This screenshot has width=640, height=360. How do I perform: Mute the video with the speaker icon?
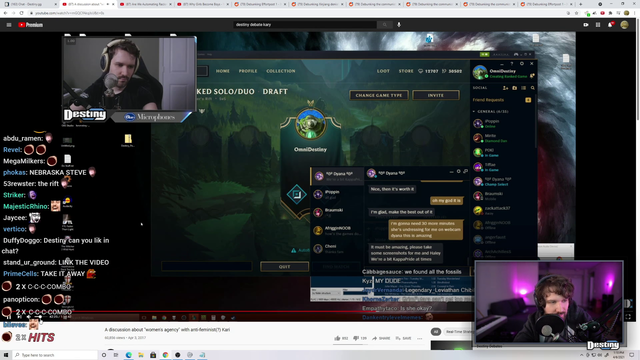tap(29, 317)
